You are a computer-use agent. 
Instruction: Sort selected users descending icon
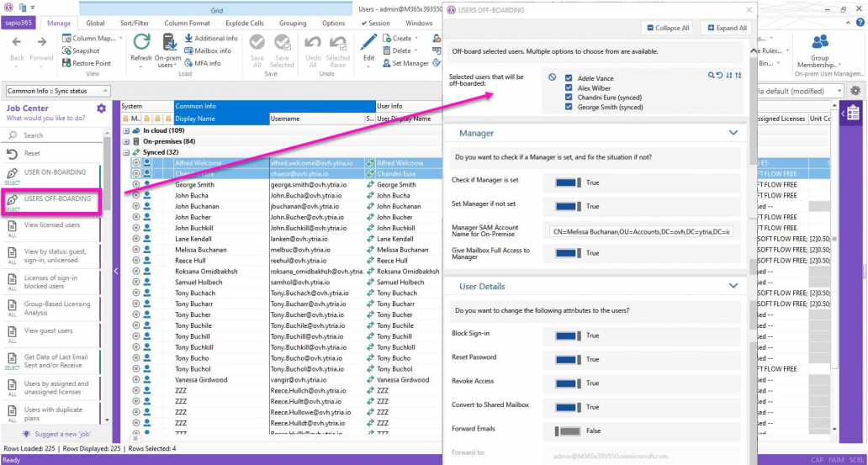pos(728,76)
